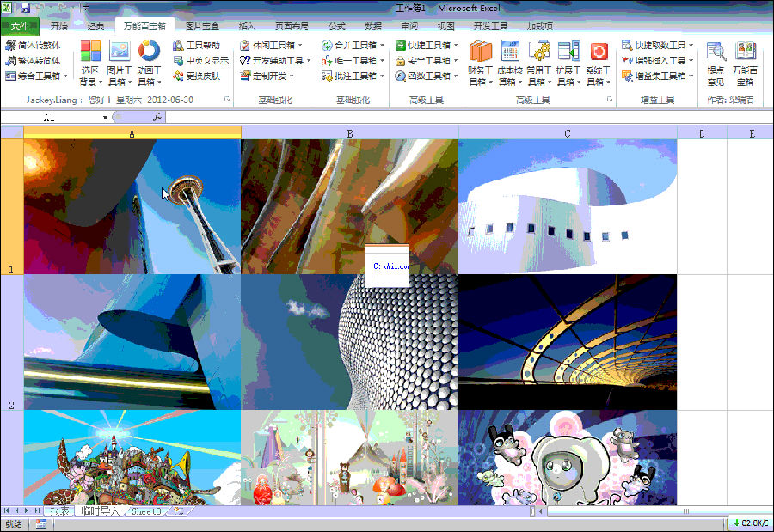Open the 动画工具箱 ring chart icon
The width and height of the screenshot is (774, 532).
[x=149, y=52]
